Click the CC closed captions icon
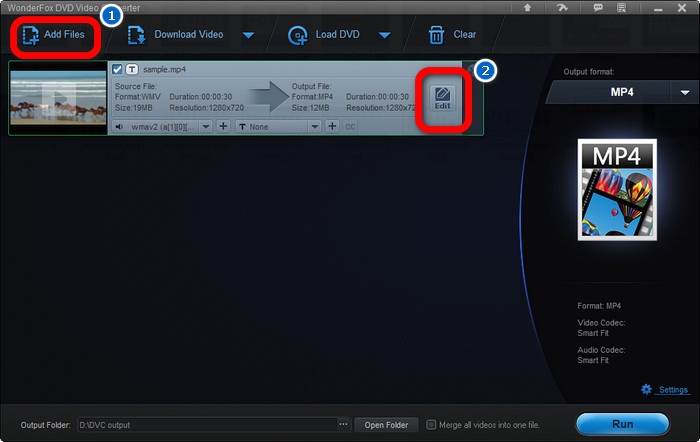The width and height of the screenshot is (700, 442). pos(350,127)
